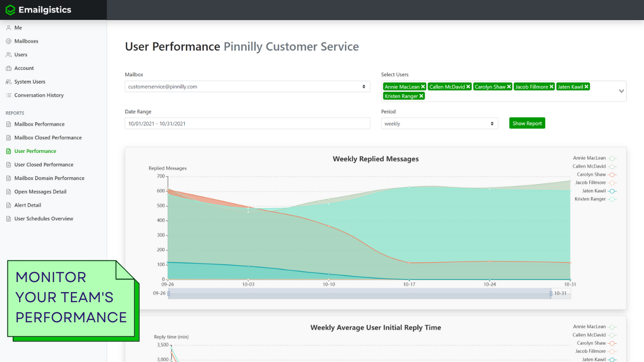This screenshot has width=644, height=362.
Task: Open Mailbox Performance report
Action: [39, 124]
